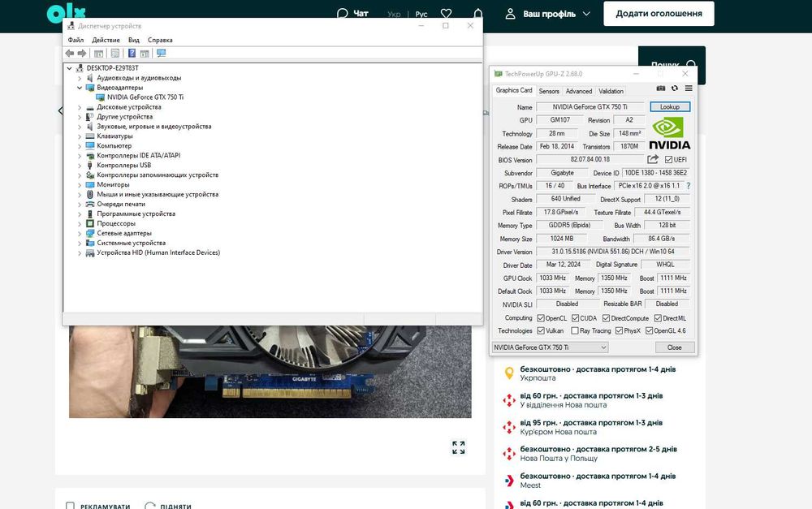Screen dimensions: 812x509
Task: Click the Back arrow in Device Manager toolbar
Action: coord(70,54)
